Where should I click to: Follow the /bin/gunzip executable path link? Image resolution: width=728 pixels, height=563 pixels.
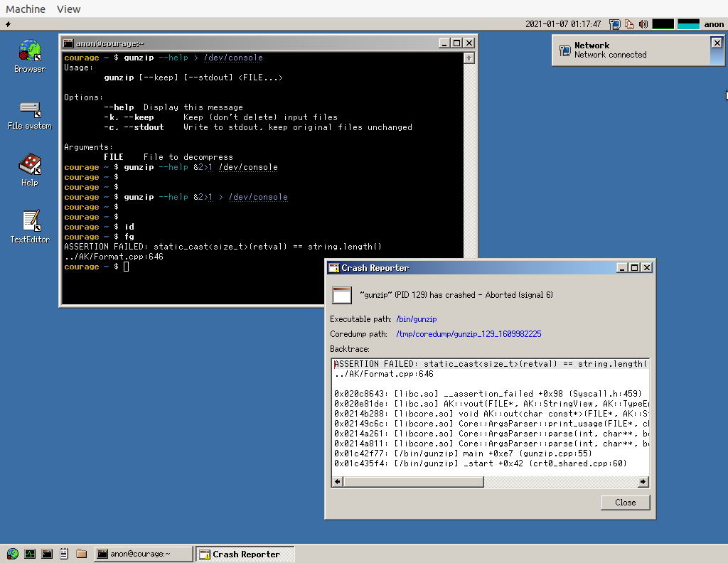(x=416, y=319)
